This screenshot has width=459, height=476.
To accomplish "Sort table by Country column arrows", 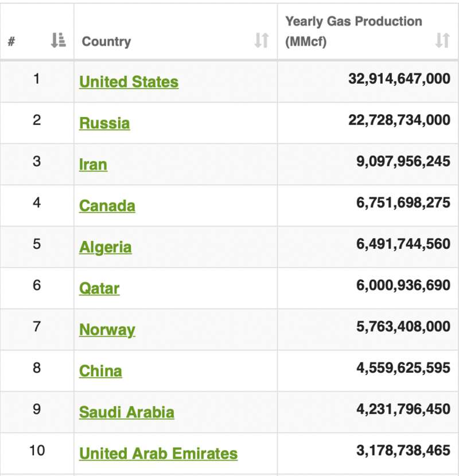I will (x=262, y=40).
